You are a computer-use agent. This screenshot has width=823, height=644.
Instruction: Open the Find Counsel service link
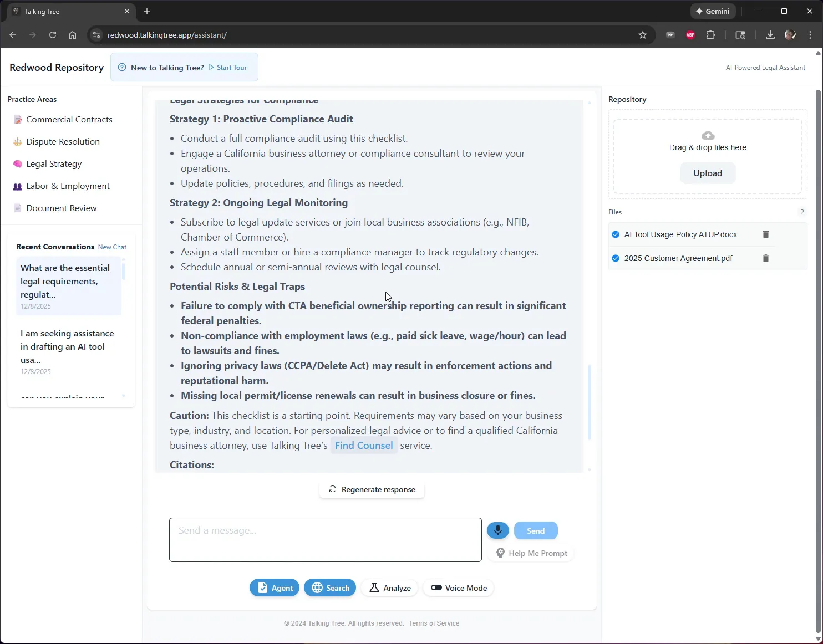[x=364, y=446]
